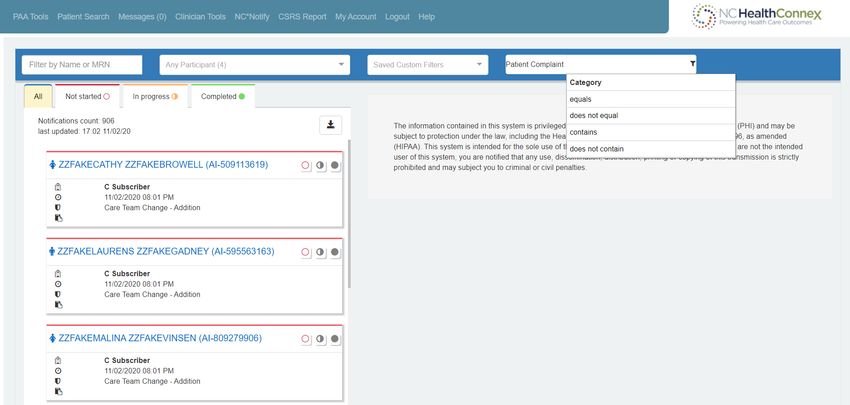Screen dimensions: 850x405
Task: Open NC*Notify page
Action: coord(252,17)
